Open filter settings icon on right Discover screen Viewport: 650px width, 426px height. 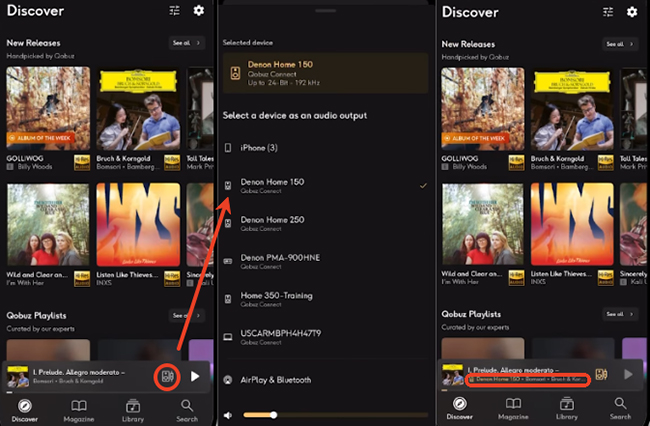608,12
